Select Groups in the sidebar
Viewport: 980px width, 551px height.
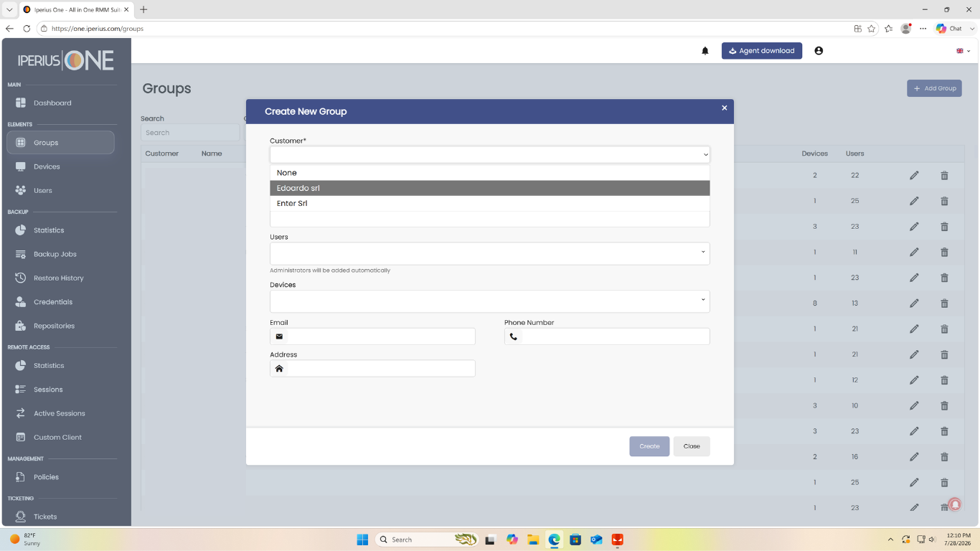60,142
